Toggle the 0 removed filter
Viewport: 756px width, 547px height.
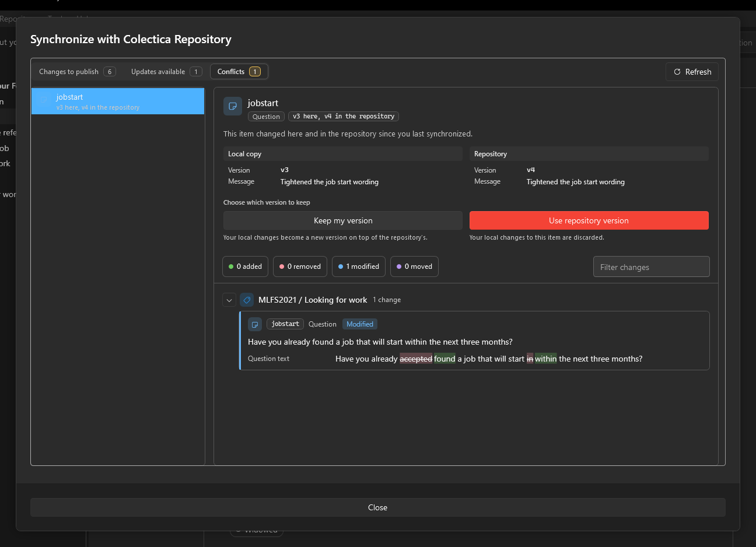click(300, 267)
